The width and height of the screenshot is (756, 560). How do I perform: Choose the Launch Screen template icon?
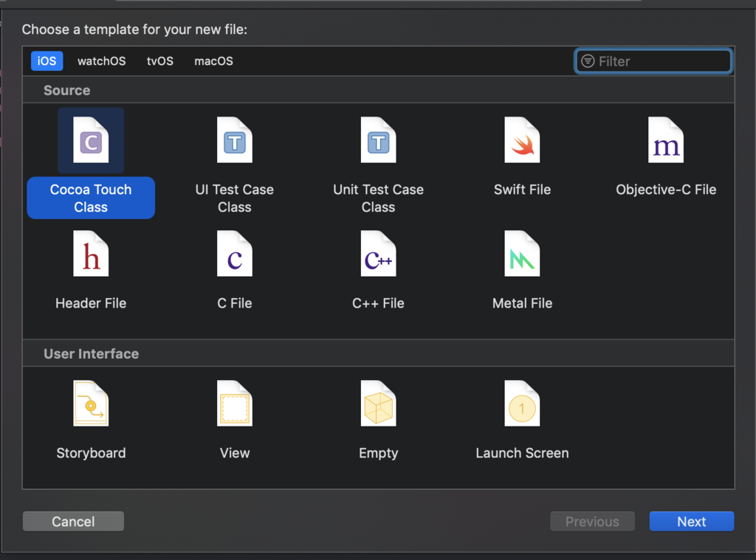[522, 404]
